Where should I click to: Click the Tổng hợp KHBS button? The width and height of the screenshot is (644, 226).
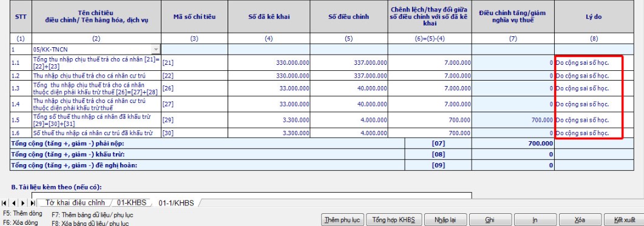(393, 220)
